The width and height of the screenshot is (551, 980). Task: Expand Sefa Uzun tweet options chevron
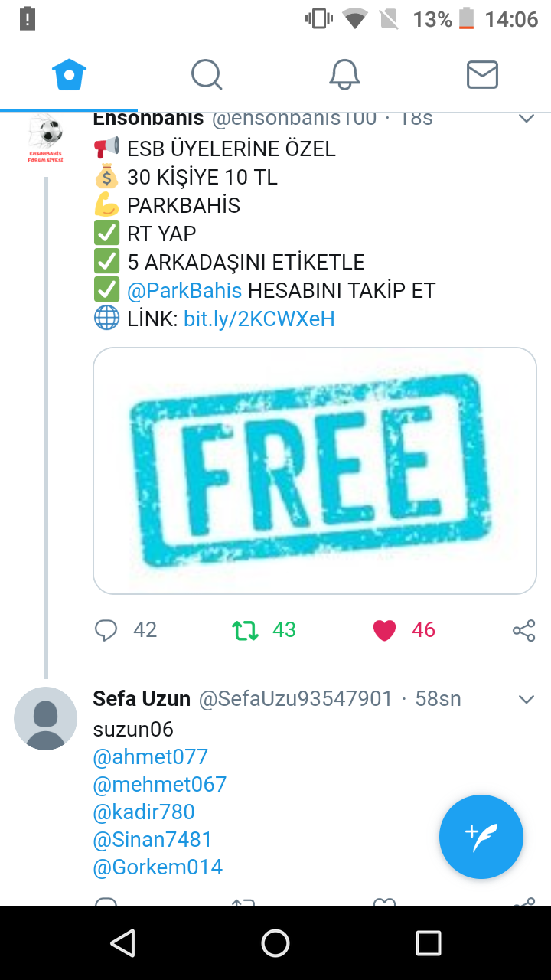tap(527, 699)
